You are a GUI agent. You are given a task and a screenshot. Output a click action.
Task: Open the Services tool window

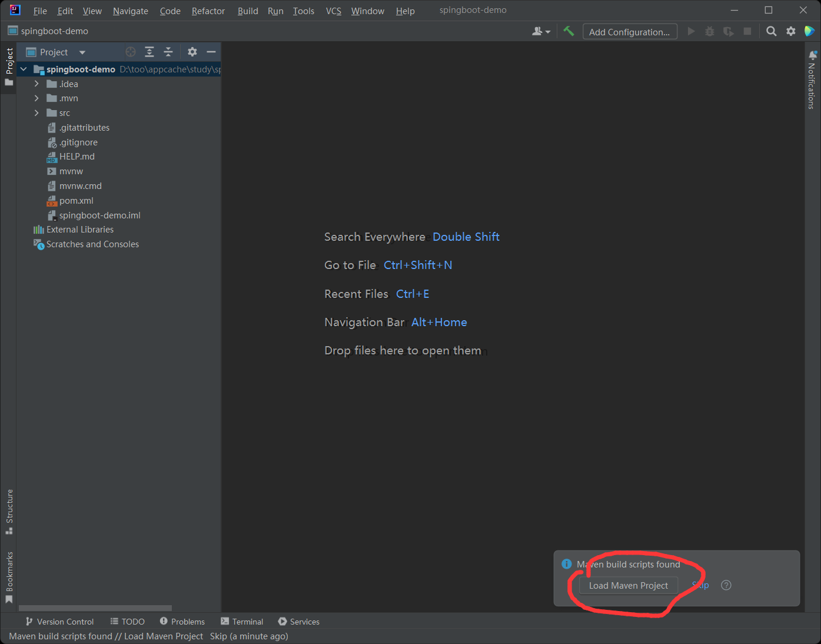tap(299, 622)
